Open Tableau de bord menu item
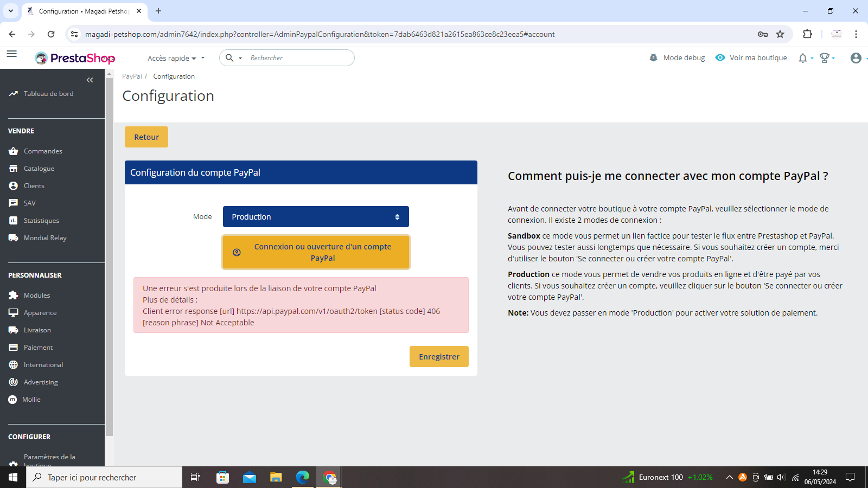This screenshot has height=488, width=868. pyautogui.click(x=49, y=94)
